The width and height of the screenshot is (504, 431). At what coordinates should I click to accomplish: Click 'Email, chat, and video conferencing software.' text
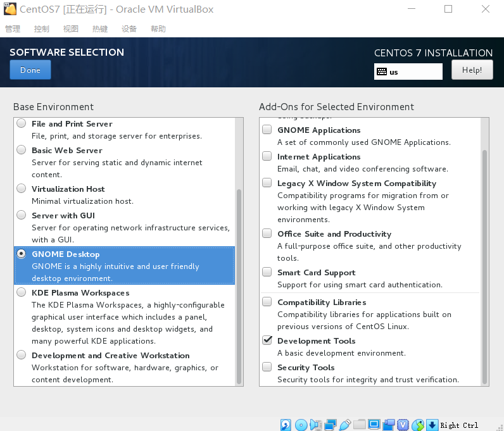(363, 169)
